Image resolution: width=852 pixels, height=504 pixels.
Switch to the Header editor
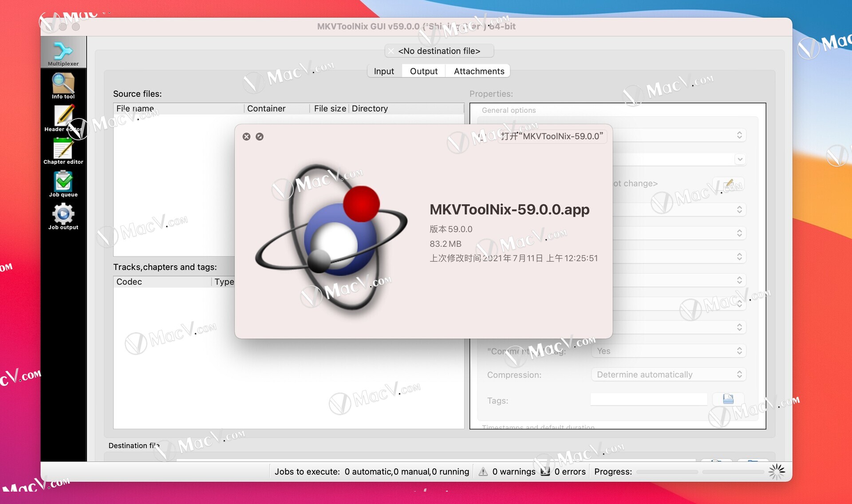coord(63,119)
